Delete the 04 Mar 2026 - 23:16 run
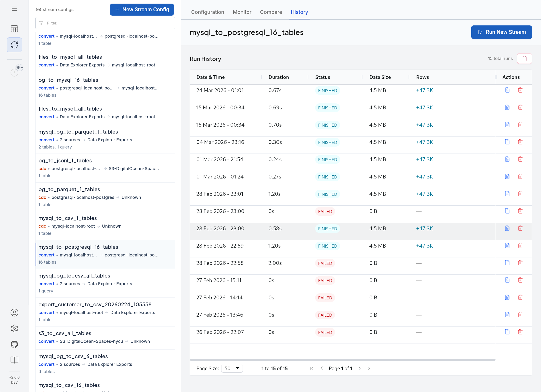 [x=520, y=142]
